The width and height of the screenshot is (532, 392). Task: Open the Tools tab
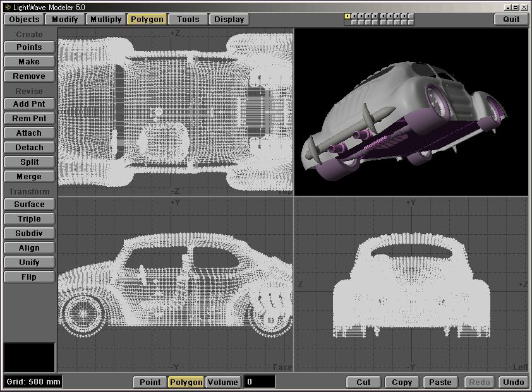[x=188, y=20]
